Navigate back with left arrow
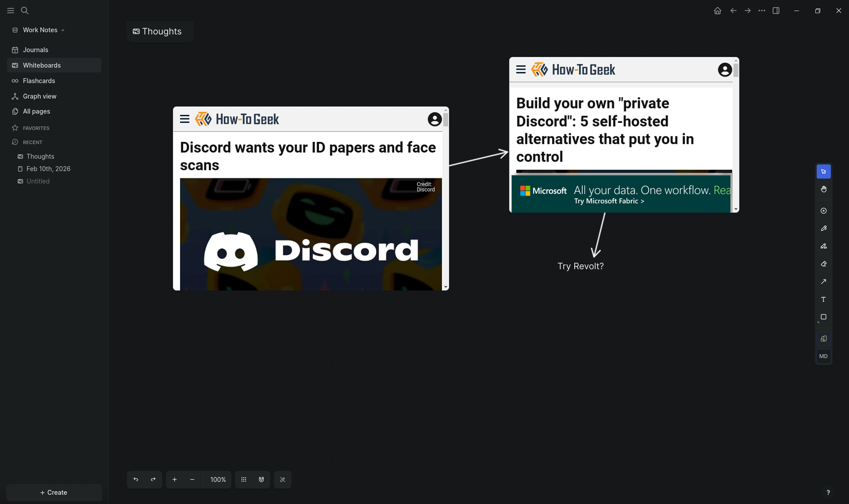The width and height of the screenshot is (849, 504). click(x=733, y=11)
